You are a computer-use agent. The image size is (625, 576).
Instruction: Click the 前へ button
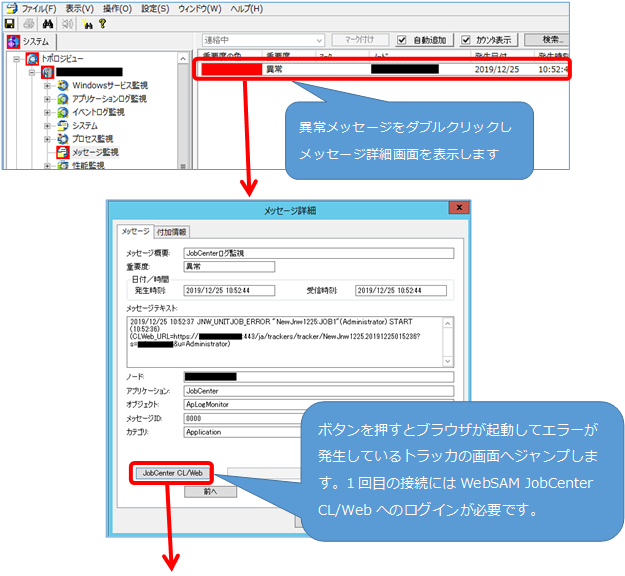click(x=211, y=491)
